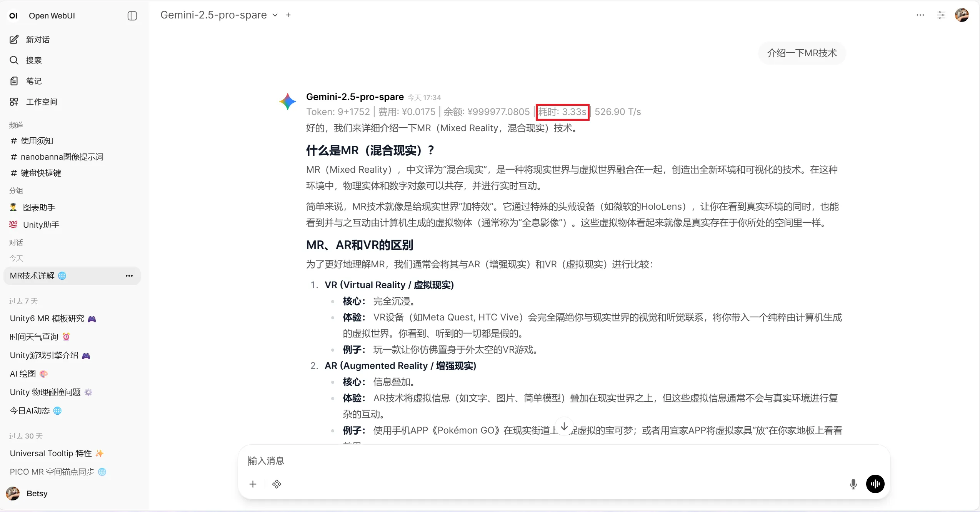Select the Unity助手 group chat
This screenshot has width=980, height=512.
pos(40,225)
